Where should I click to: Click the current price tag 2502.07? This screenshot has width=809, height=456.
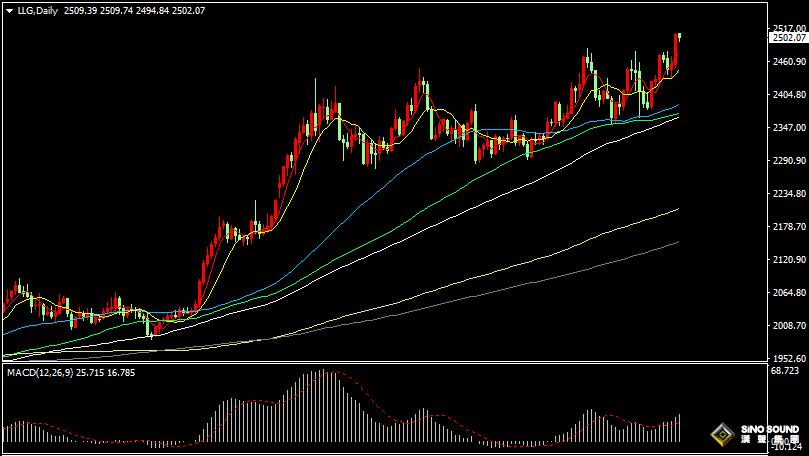(788, 38)
